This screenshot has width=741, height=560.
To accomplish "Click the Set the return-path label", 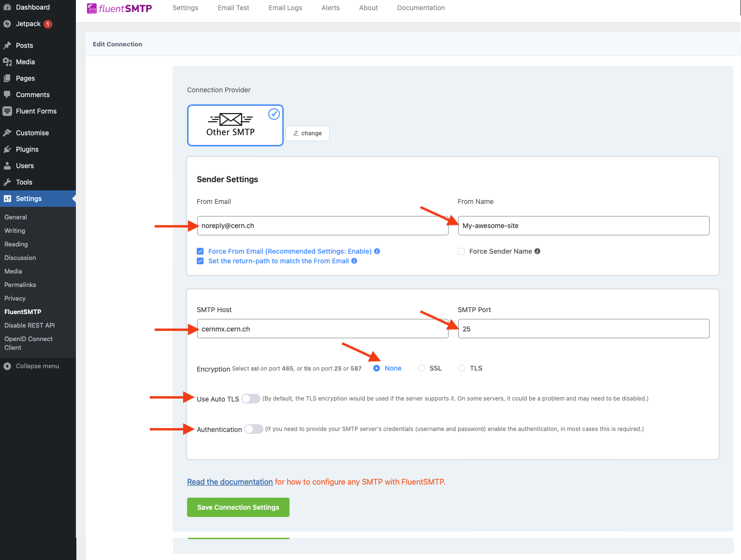I will pyautogui.click(x=278, y=261).
